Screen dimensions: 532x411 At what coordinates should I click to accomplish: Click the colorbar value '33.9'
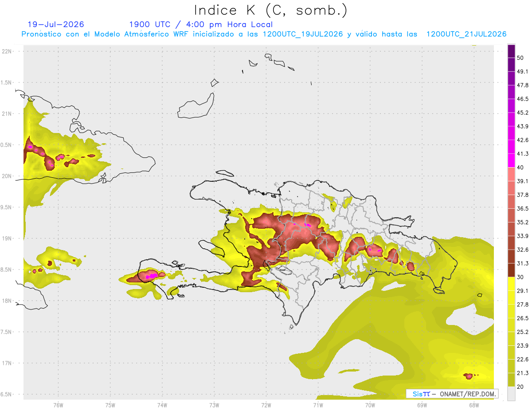(x=523, y=236)
